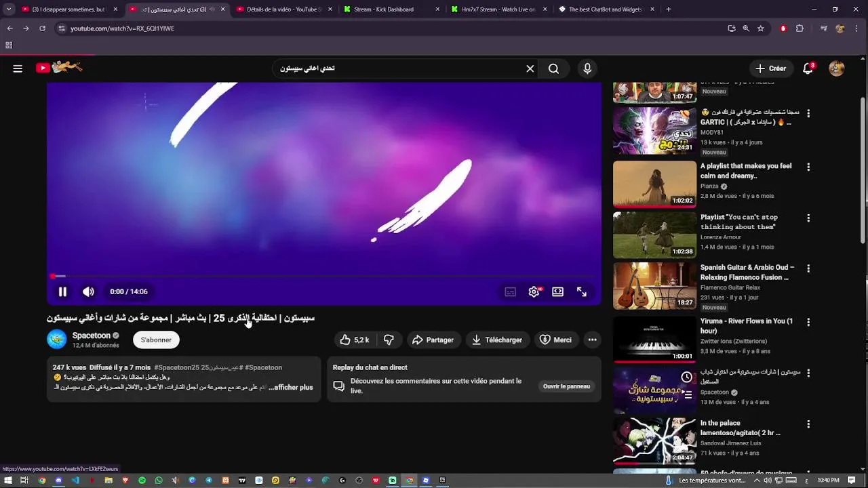Click the Télécharger button
The height and width of the screenshot is (488, 868).
[497, 340]
